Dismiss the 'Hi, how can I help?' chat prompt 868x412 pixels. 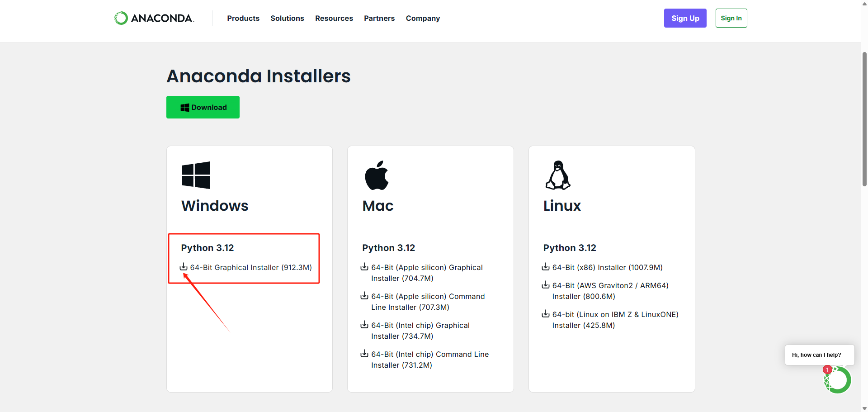819,355
